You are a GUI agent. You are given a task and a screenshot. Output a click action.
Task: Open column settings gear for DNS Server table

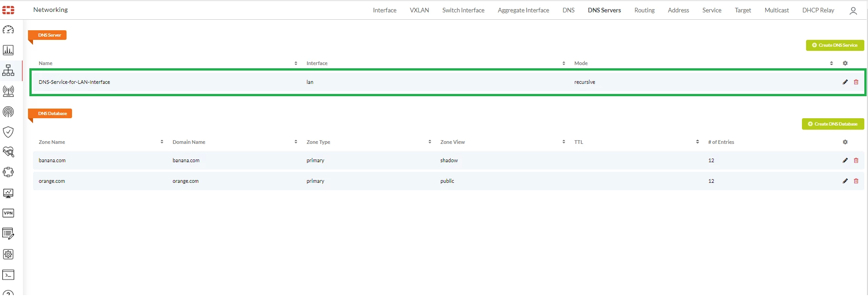click(x=845, y=63)
